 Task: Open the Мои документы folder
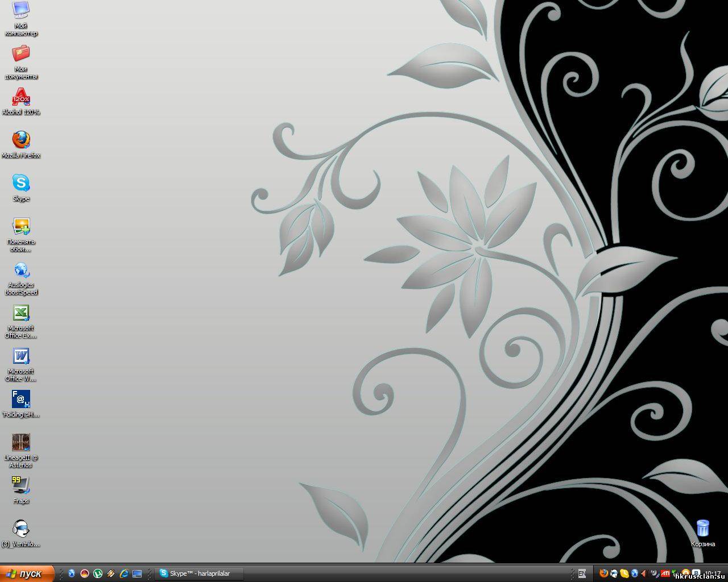point(21,54)
